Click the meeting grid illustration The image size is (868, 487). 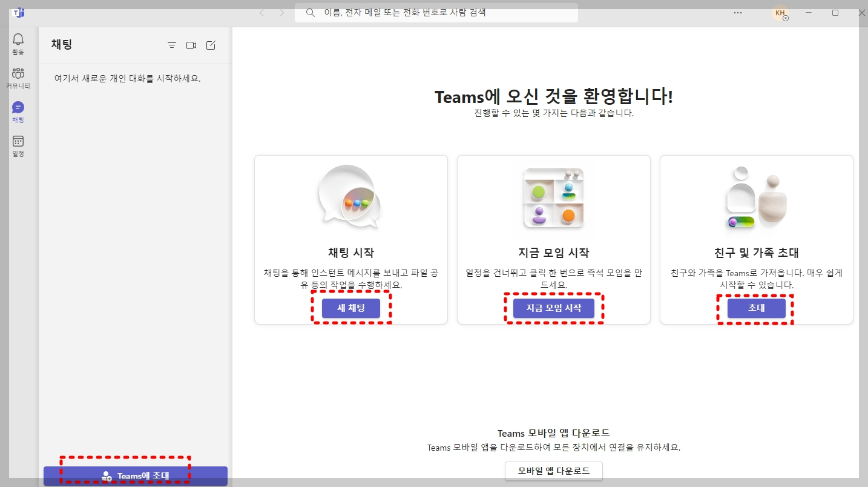[x=554, y=197]
